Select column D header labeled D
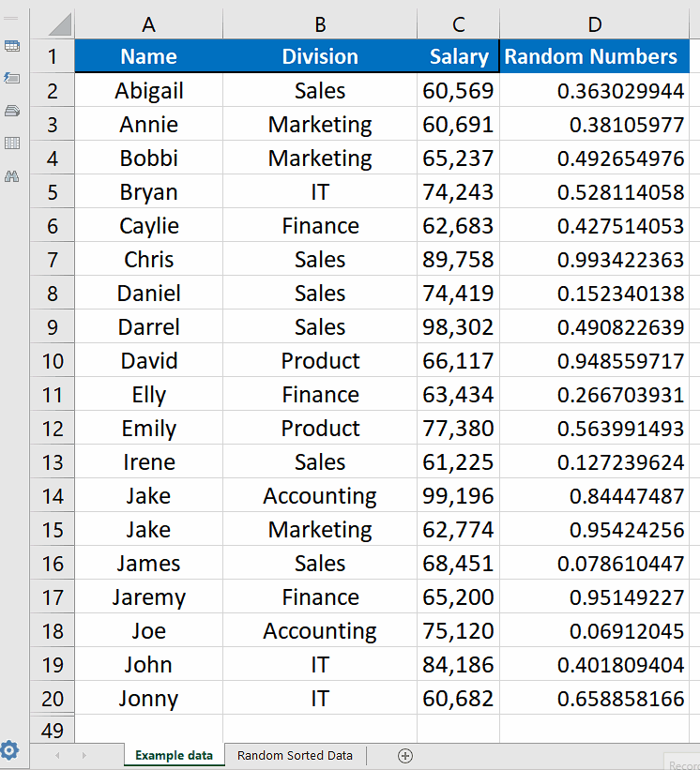 (x=594, y=24)
